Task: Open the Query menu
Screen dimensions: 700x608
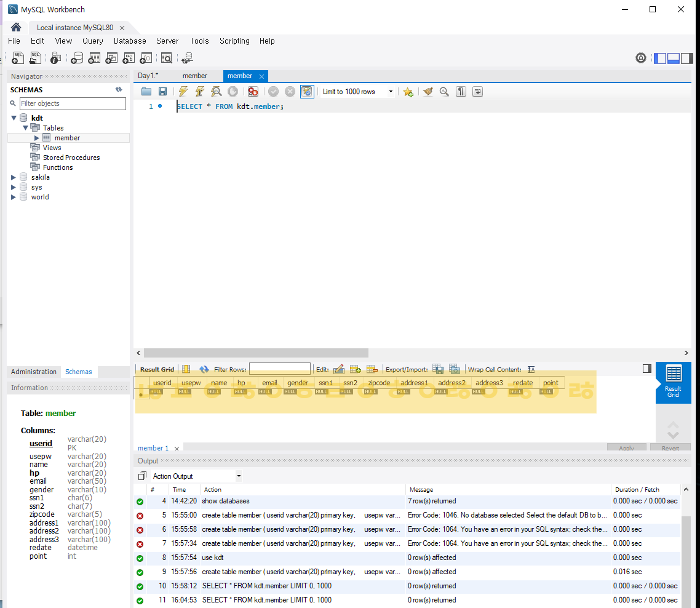Action: [x=92, y=41]
